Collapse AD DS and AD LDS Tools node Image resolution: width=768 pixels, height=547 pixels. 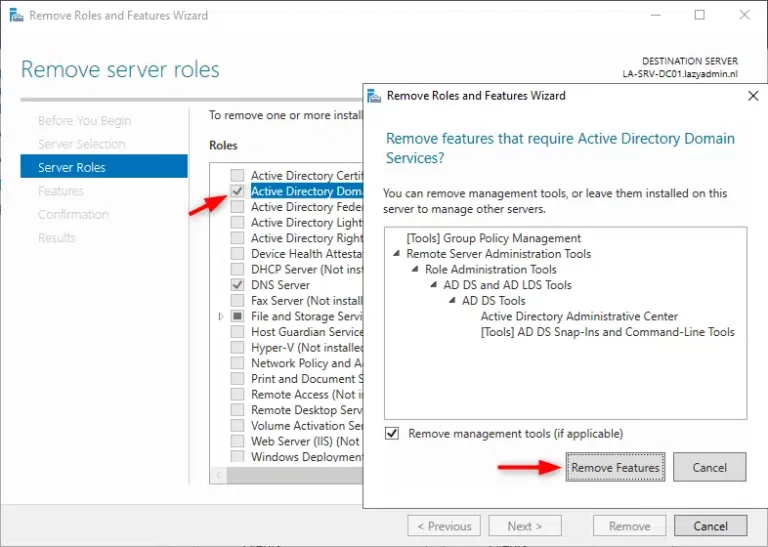(434, 285)
